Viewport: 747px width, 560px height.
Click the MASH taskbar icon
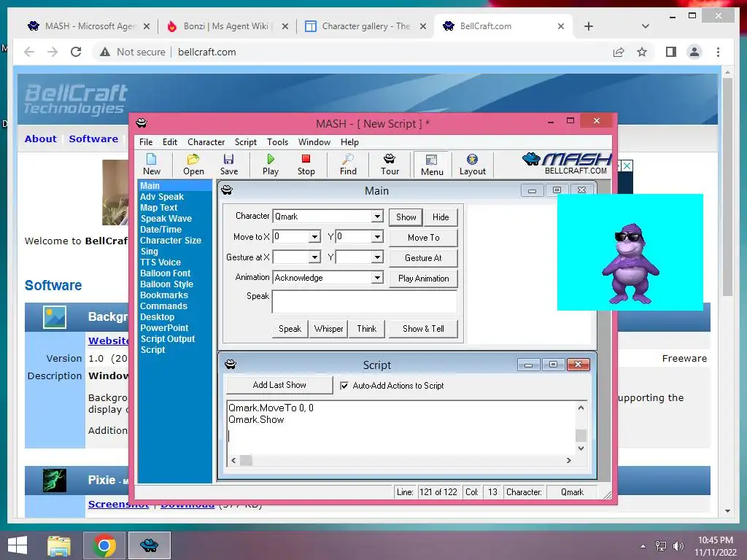pos(149,545)
